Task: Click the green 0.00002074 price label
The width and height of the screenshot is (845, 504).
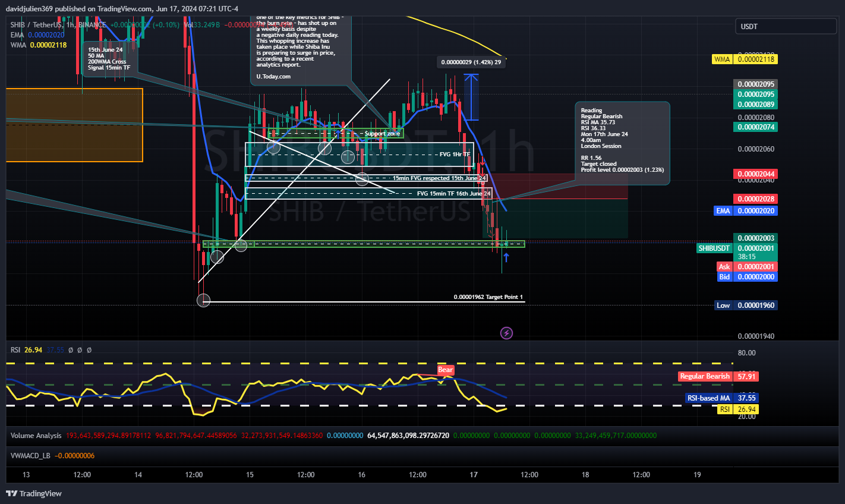Action: [756, 127]
